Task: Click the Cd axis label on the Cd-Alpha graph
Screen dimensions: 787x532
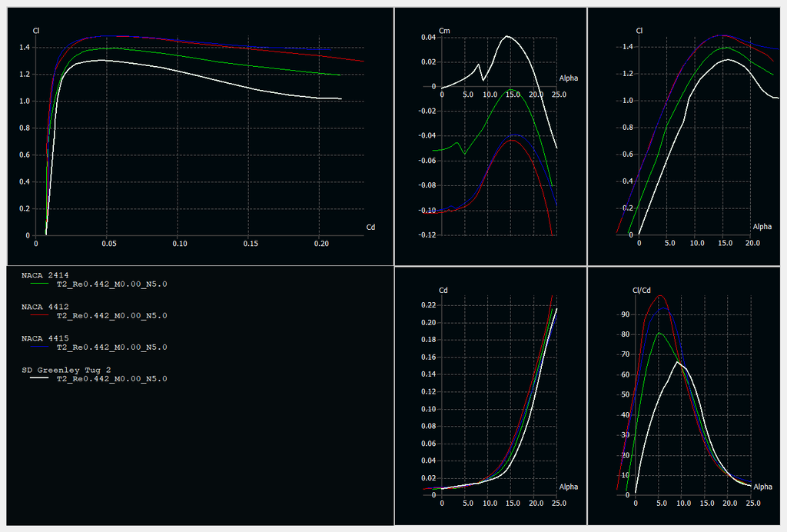Action: (443, 290)
